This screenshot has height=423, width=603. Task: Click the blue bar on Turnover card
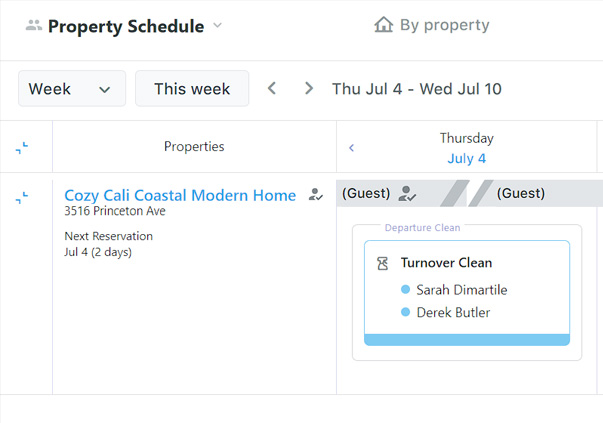pos(467,339)
